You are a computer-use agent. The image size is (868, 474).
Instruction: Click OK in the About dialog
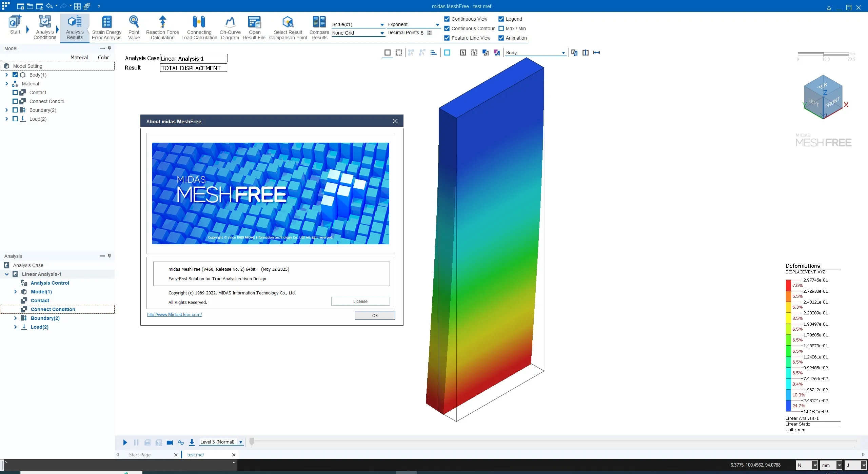(375, 315)
